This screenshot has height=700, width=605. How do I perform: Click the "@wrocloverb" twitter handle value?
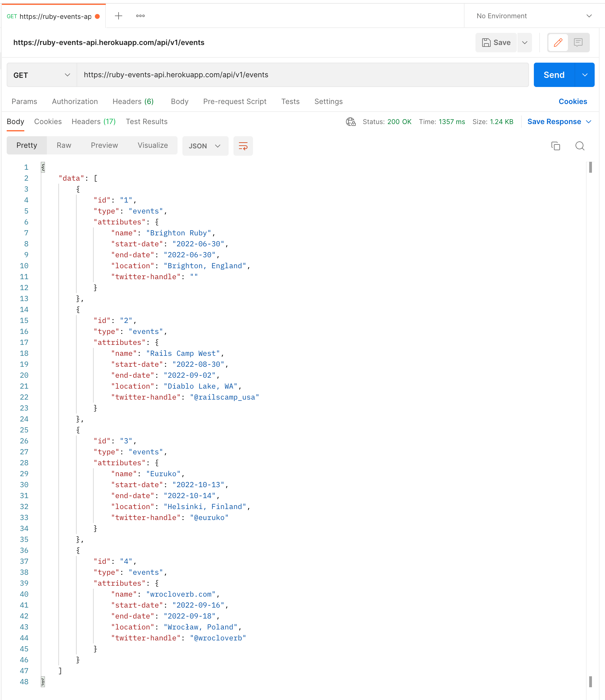pos(218,638)
